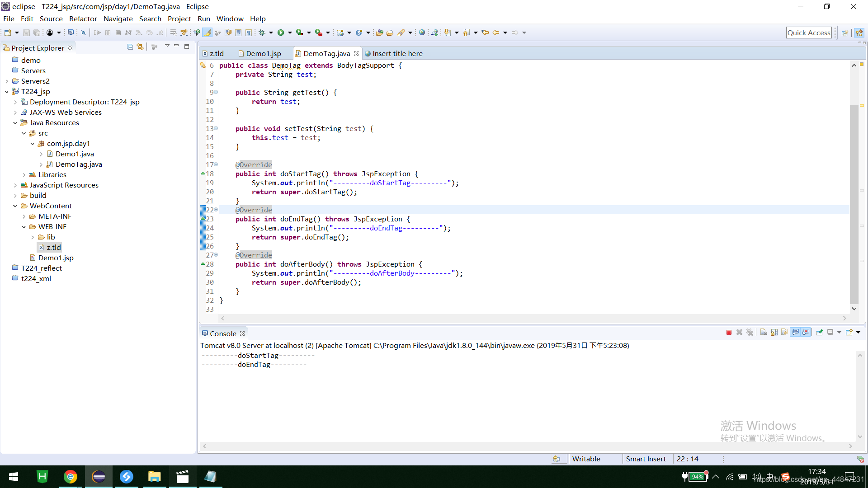The width and height of the screenshot is (868, 488).
Task: Open the Refactor menu
Action: point(83,19)
